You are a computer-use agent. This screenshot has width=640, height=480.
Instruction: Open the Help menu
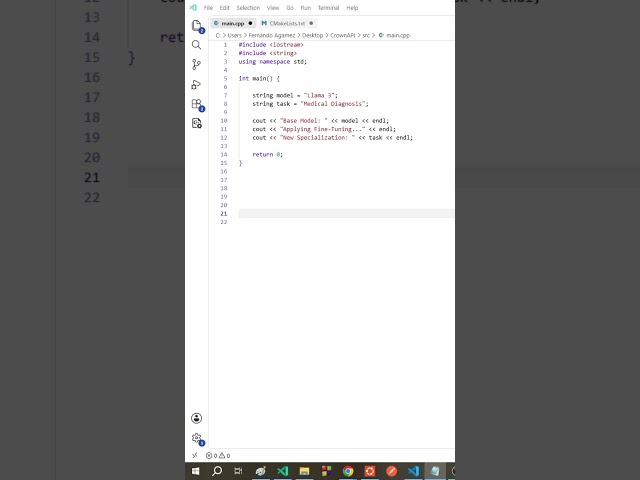point(352,8)
